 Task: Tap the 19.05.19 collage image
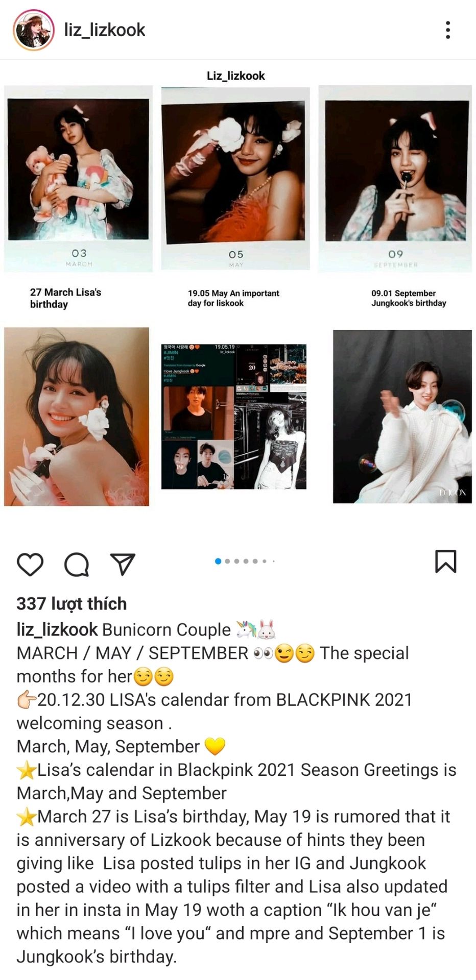[234, 416]
